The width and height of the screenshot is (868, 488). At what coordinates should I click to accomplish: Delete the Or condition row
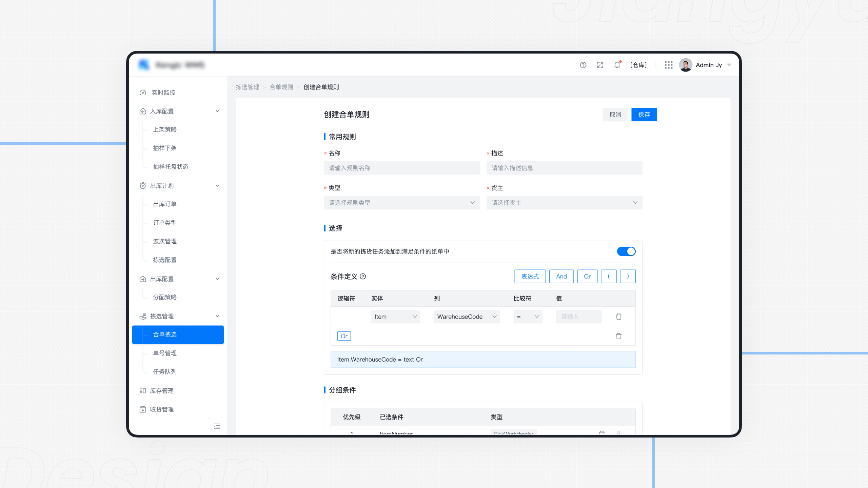pyautogui.click(x=618, y=336)
